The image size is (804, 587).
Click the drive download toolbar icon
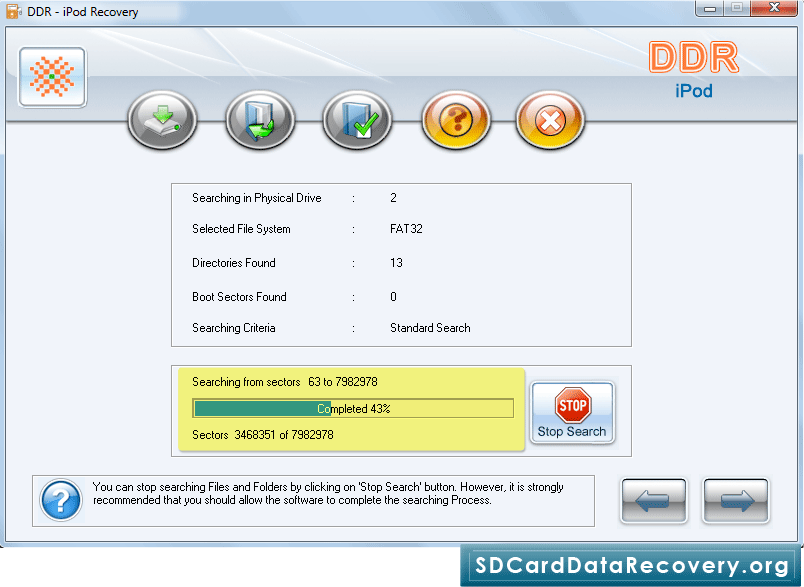(x=162, y=120)
